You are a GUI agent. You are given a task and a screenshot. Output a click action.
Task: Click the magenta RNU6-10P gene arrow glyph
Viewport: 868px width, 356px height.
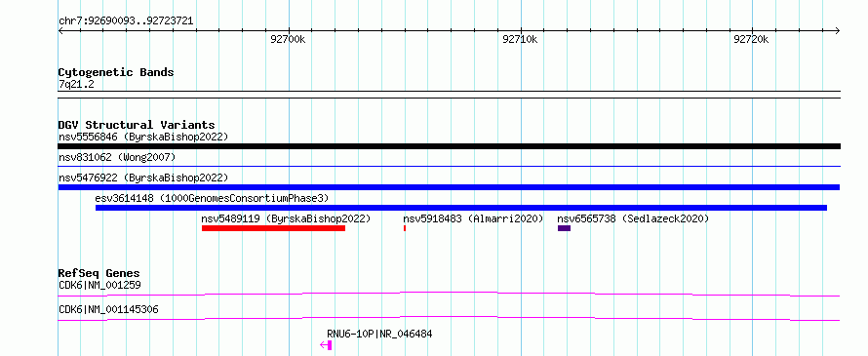pyautogui.click(x=326, y=345)
